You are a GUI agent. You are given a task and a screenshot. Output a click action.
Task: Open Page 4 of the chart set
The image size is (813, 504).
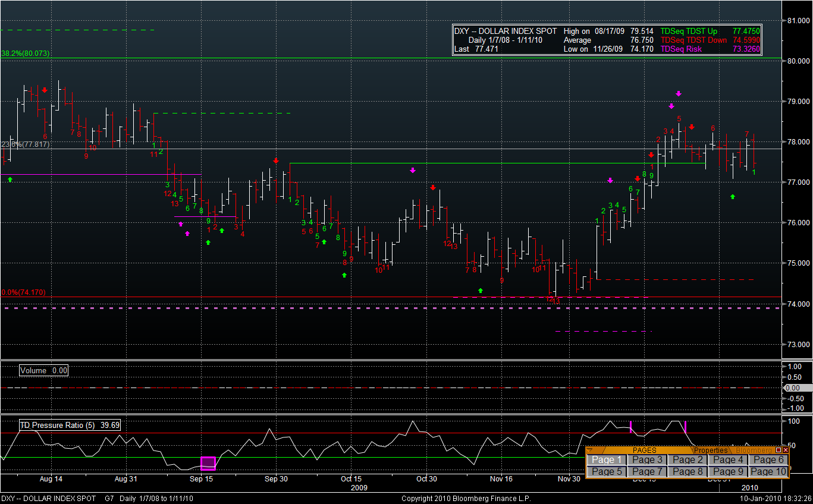click(x=728, y=459)
